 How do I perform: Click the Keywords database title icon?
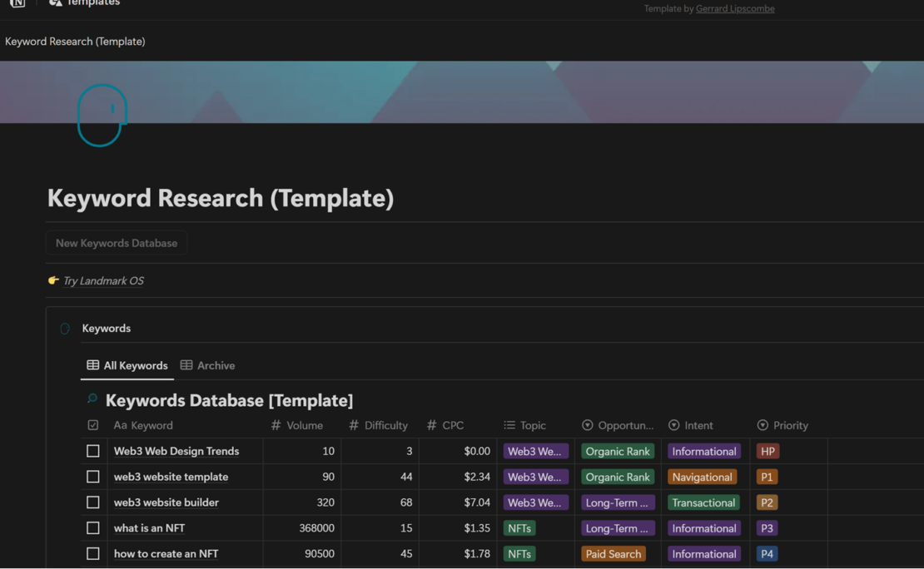(x=92, y=399)
